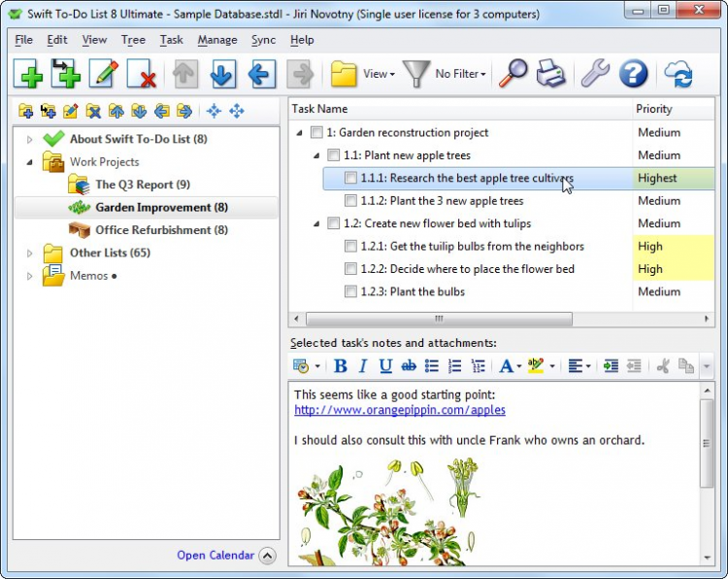Check the Plant the bulbs task
The image size is (728, 579).
click(350, 291)
